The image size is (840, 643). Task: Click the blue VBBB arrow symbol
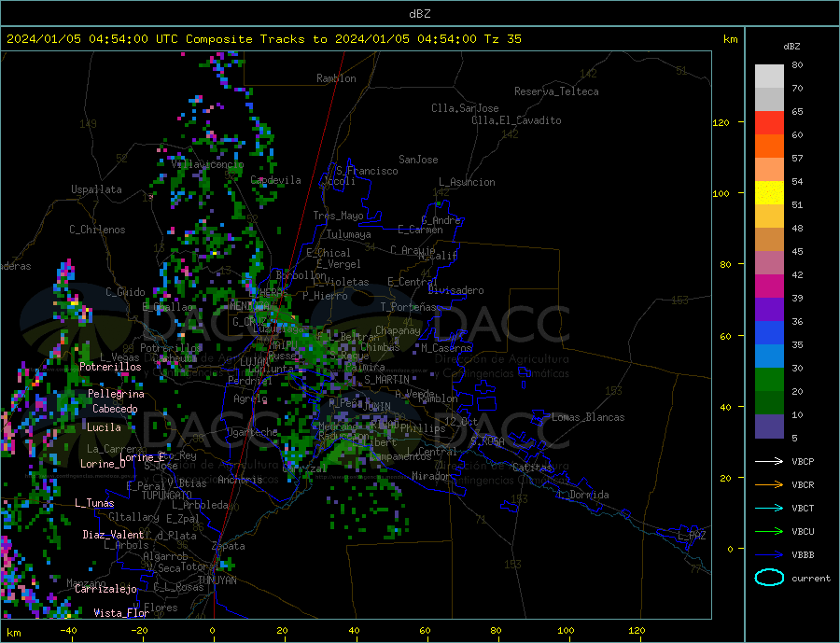769,554
